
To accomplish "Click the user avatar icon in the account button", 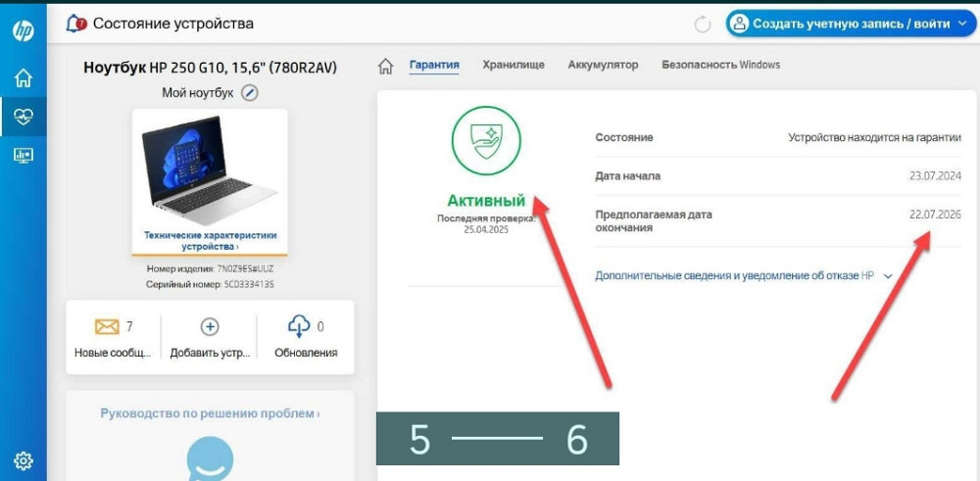I will (740, 24).
